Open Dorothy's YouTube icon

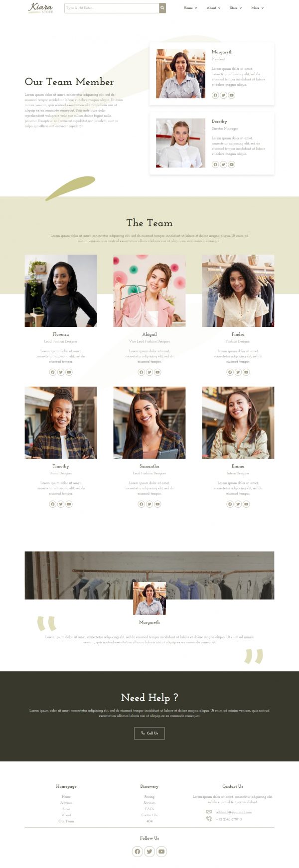pos(231,164)
